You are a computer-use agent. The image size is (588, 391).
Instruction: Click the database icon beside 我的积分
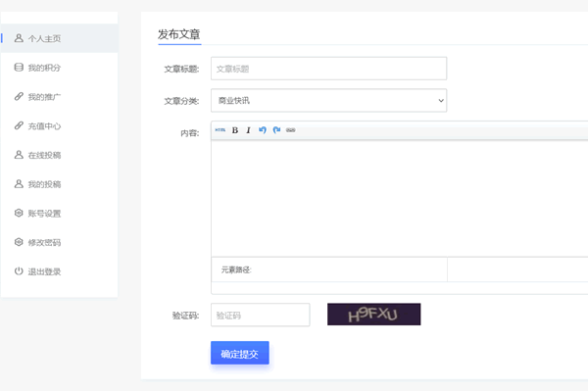coord(19,67)
